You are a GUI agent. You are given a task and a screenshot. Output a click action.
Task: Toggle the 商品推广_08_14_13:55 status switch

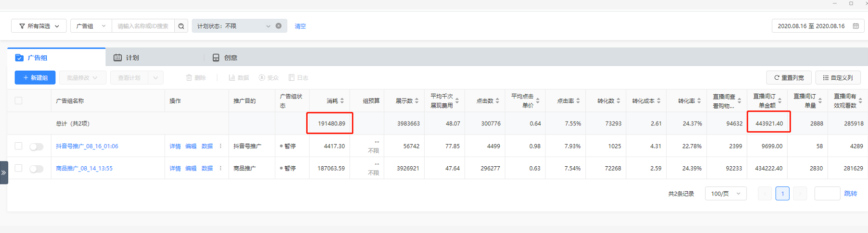tap(36, 169)
